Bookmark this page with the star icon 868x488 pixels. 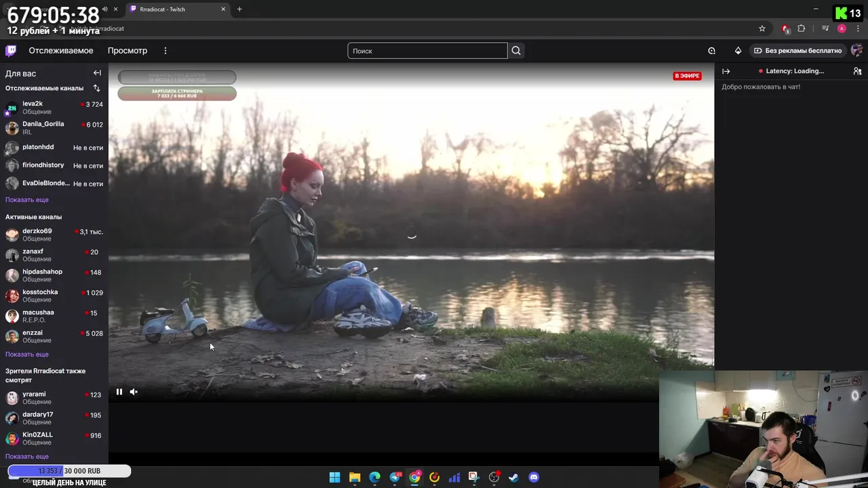(x=762, y=28)
